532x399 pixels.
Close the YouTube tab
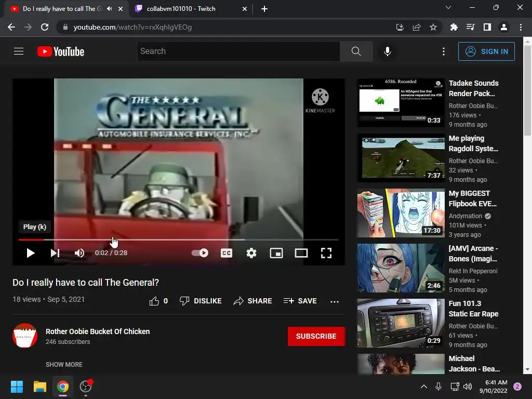coord(121,9)
